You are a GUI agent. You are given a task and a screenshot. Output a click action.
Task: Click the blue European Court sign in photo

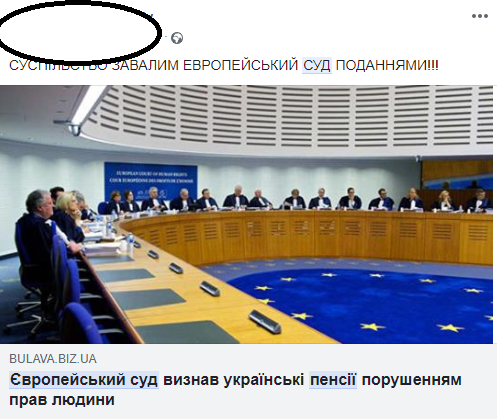[151, 181]
